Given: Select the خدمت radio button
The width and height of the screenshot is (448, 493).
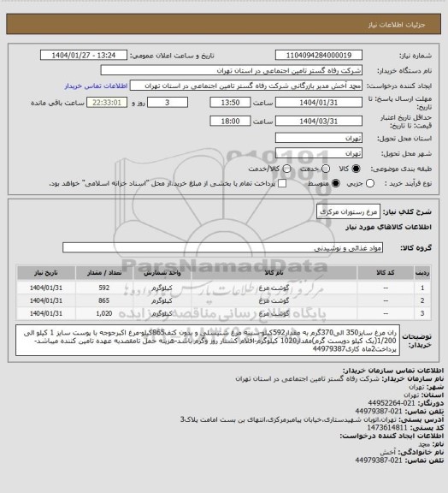Looking at the screenshot, I should pyautogui.click(x=326, y=169).
